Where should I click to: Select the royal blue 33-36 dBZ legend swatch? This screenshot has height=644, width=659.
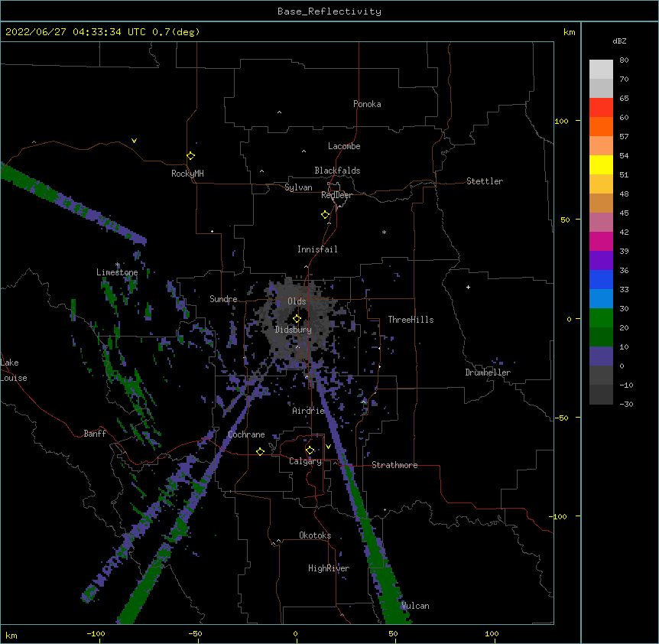point(601,279)
